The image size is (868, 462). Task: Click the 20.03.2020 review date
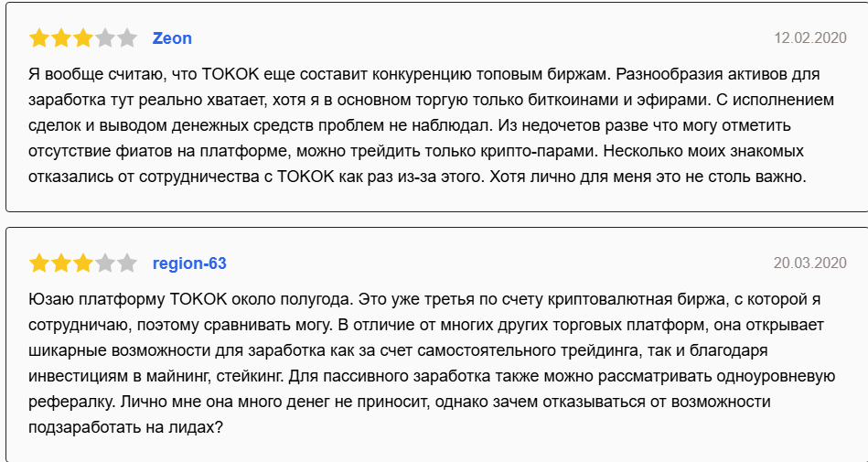(810, 263)
